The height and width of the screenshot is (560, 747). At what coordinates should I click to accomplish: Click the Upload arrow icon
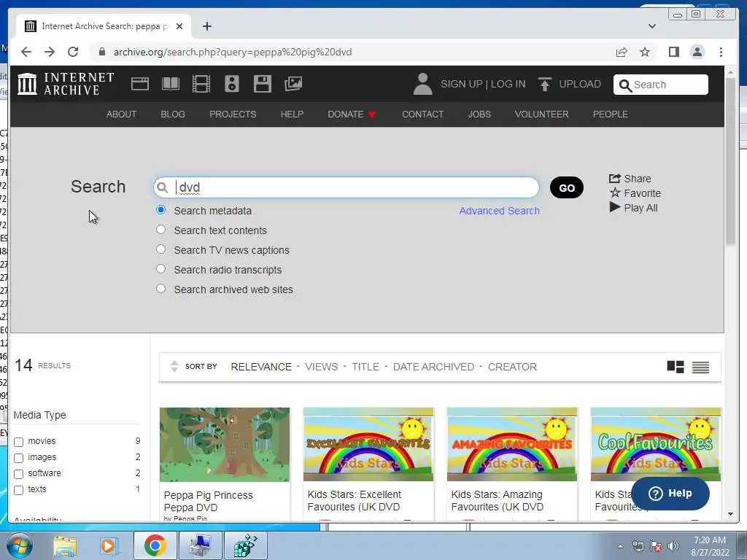(544, 84)
